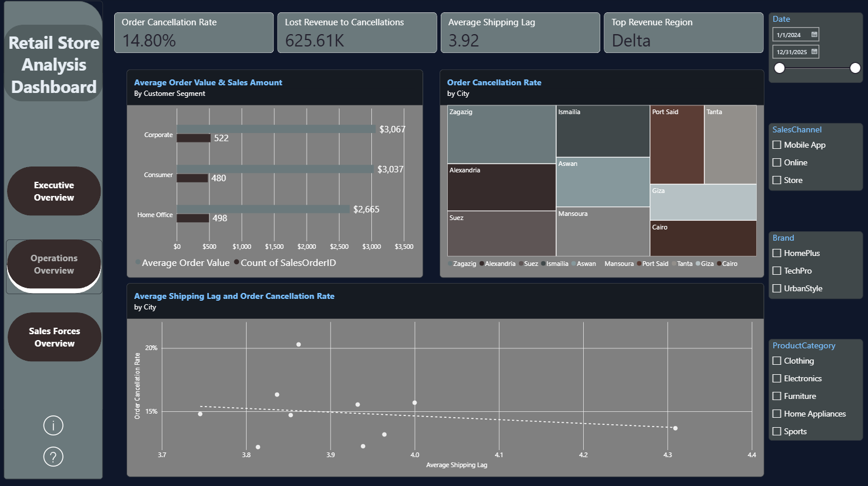Check the Electronics product category

(x=777, y=378)
